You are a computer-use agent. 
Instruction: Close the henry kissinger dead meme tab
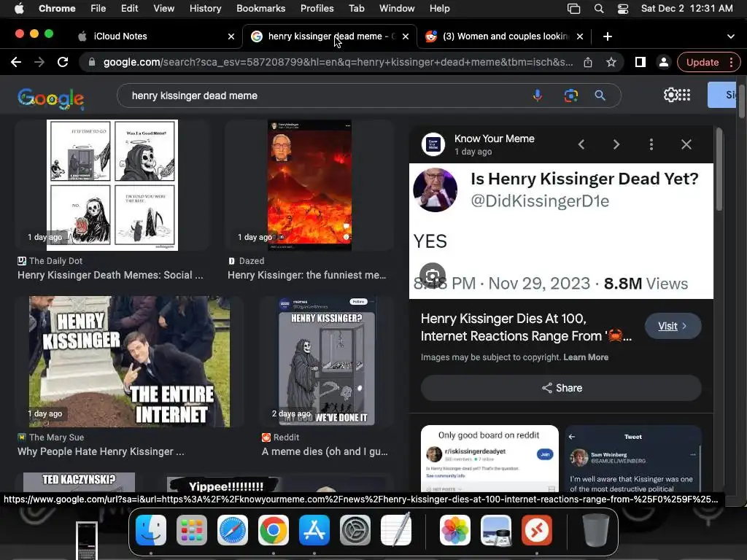(x=406, y=36)
